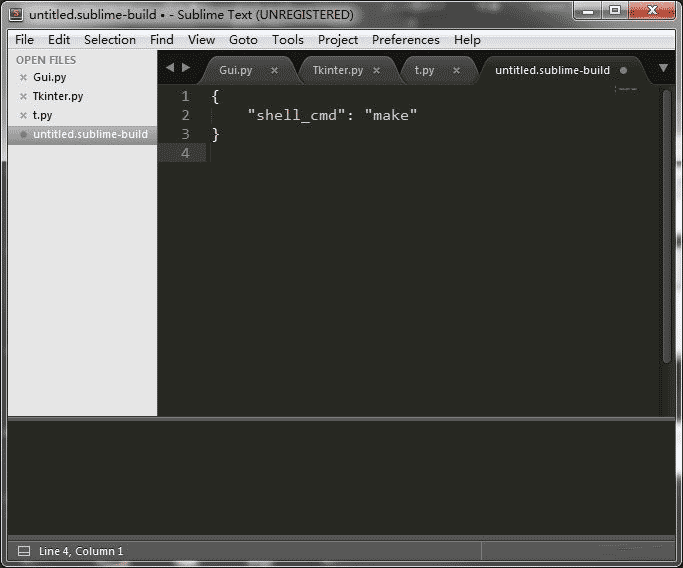Image resolution: width=683 pixels, height=568 pixels.
Task: Open the Selection menu
Action: coord(110,40)
